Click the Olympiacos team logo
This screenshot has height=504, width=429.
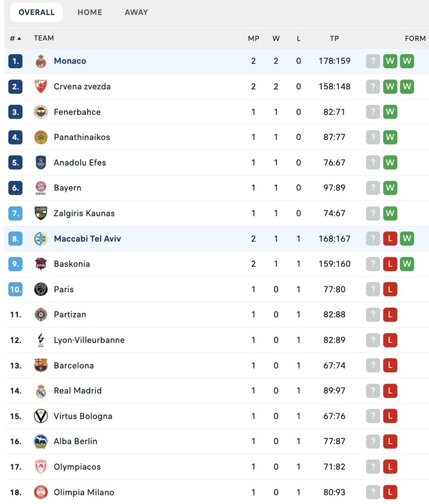pos(41,467)
